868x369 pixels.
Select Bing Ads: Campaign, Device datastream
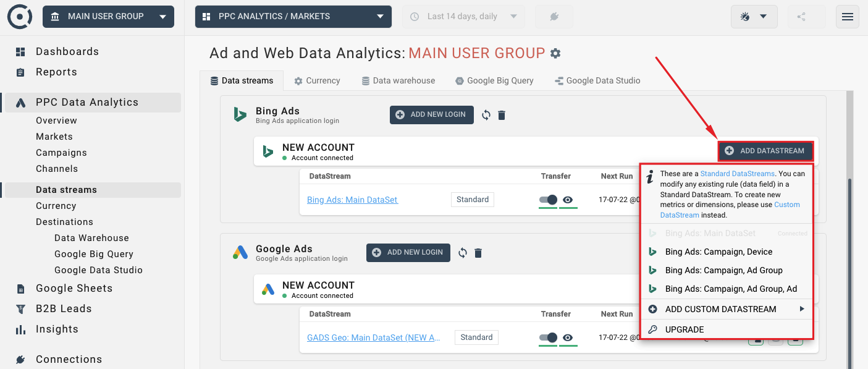point(727,252)
